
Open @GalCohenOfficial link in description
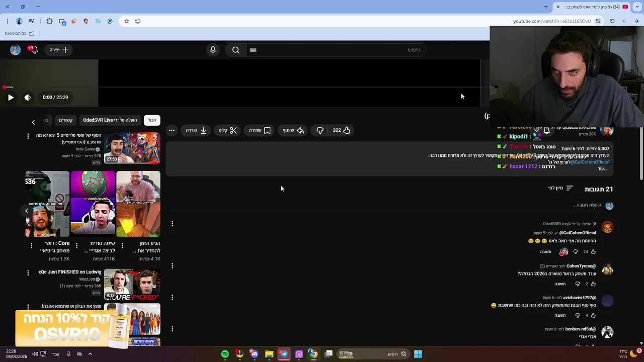click(x=590, y=162)
